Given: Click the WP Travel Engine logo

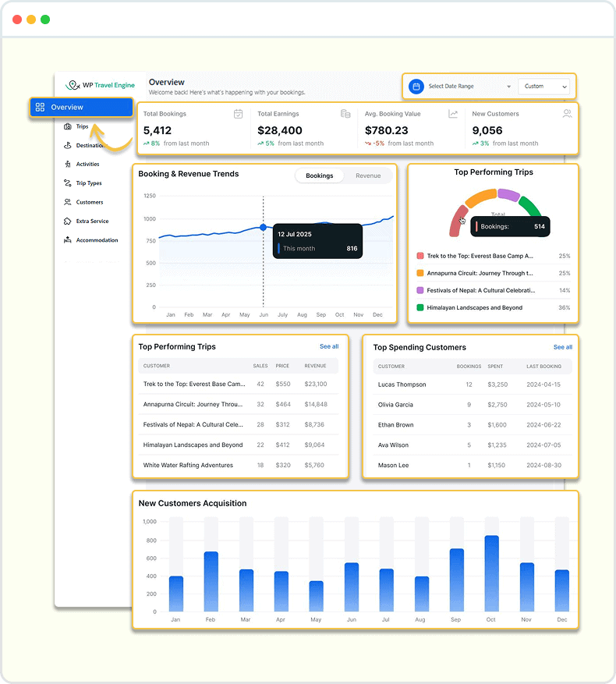Looking at the screenshot, I should [100, 85].
